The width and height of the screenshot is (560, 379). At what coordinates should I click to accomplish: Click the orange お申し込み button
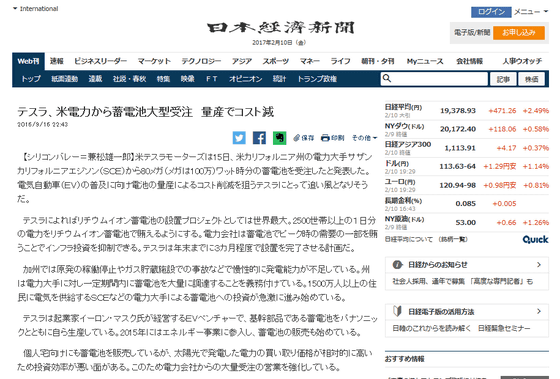pos(519,33)
